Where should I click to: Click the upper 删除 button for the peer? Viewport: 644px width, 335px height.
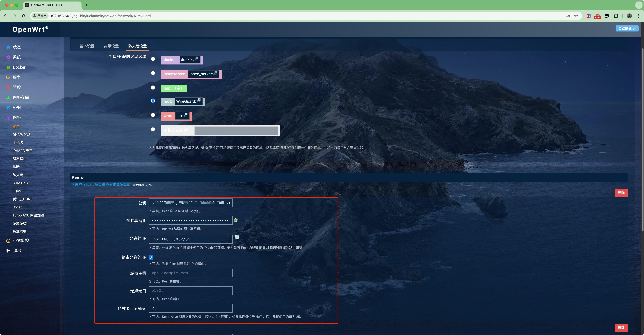point(621,193)
